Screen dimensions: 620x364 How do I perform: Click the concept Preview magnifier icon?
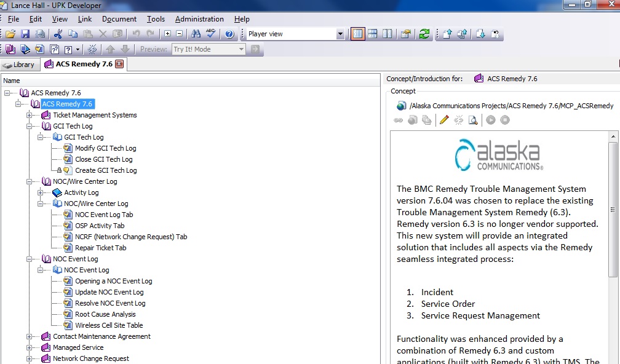pyautogui.click(x=473, y=120)
